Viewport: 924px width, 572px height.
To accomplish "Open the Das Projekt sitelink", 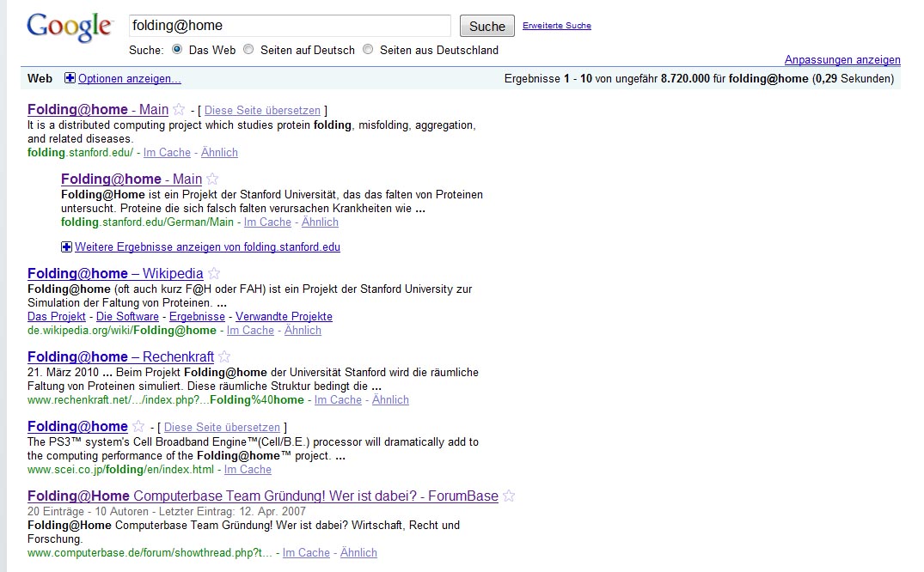I will (x=57, y=316).
